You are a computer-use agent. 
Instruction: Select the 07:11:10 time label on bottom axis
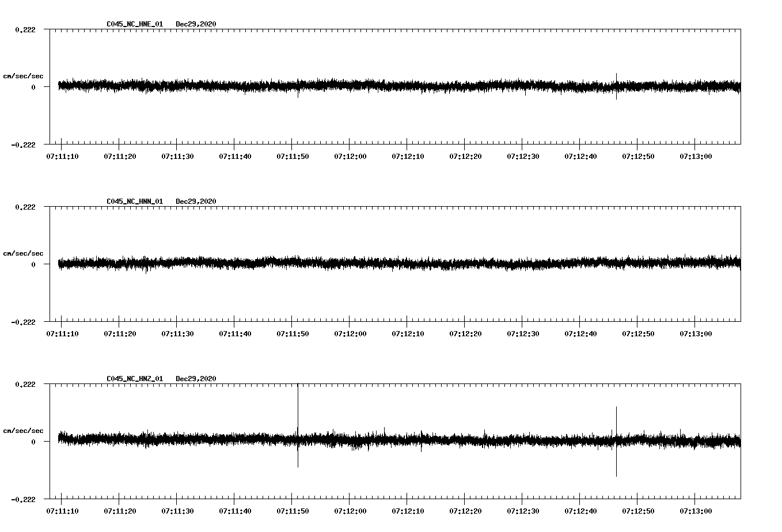[63, 511]
